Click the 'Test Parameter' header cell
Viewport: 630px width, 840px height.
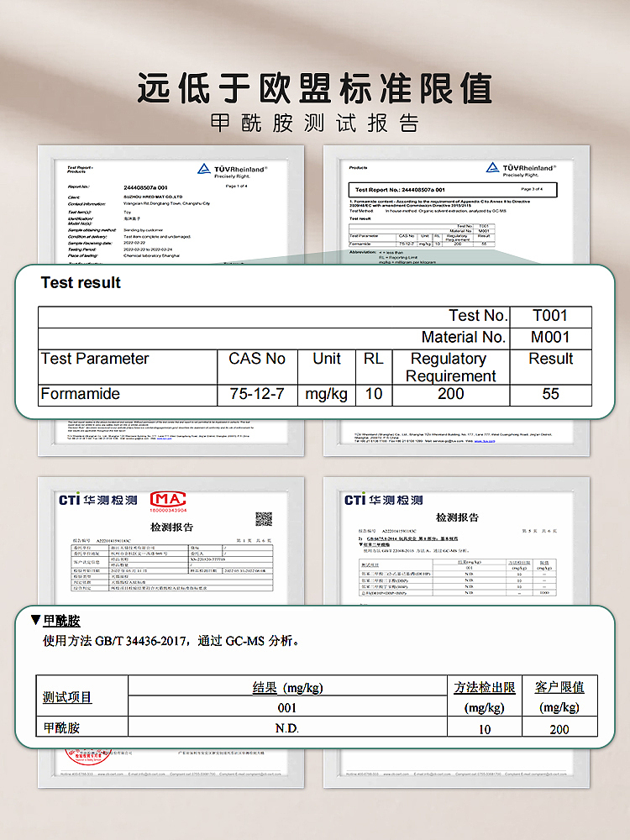(x=128, y=367)
